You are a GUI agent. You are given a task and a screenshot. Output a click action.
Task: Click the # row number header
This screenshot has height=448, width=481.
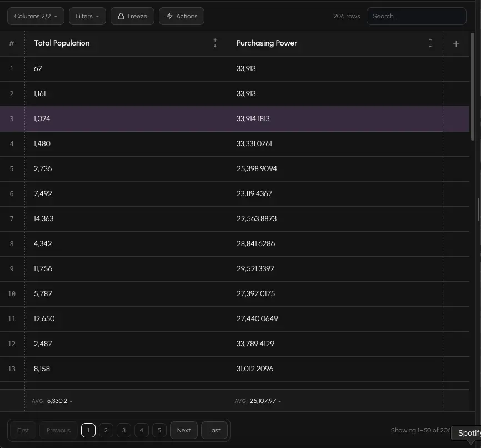click(x=12, y=43)
